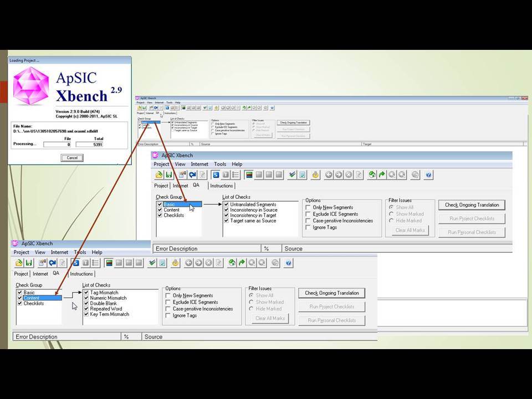Uncheck Tag Mismatch check
This screenshot has height=399, width=532.
(86, 293)
